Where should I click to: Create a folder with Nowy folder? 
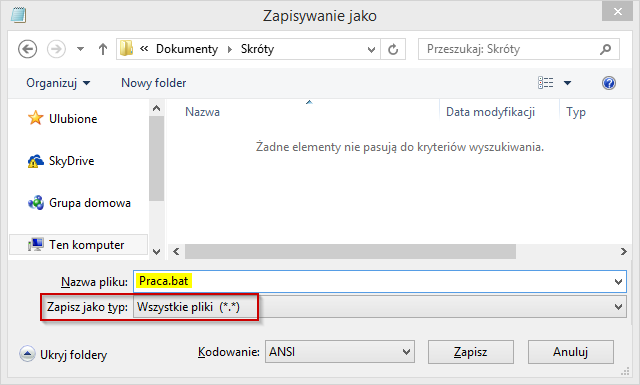tap(153, 83)
